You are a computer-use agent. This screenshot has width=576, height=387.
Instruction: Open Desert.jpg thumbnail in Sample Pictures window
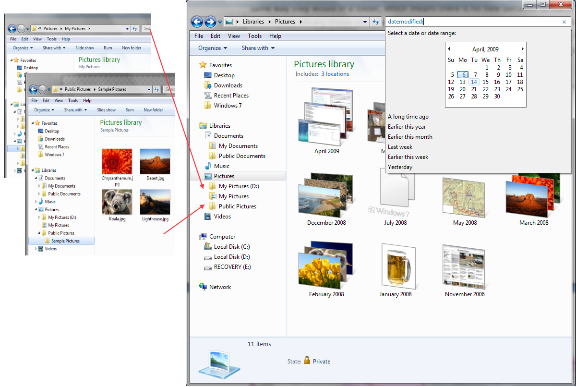coord(155,162)
